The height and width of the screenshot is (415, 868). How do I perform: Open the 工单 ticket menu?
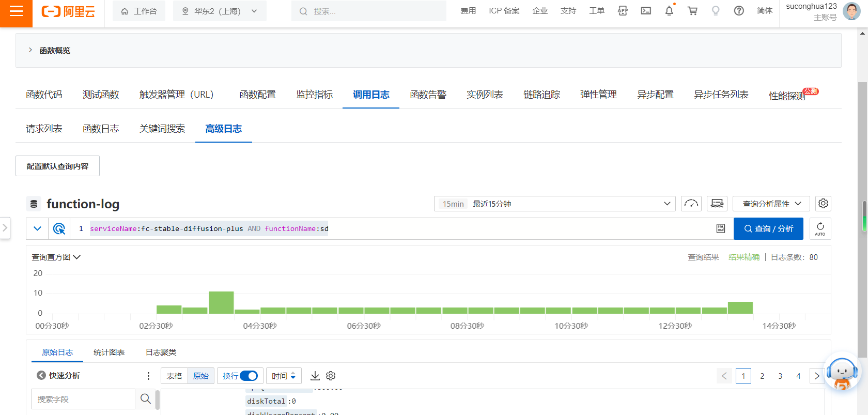pos(597,11)
